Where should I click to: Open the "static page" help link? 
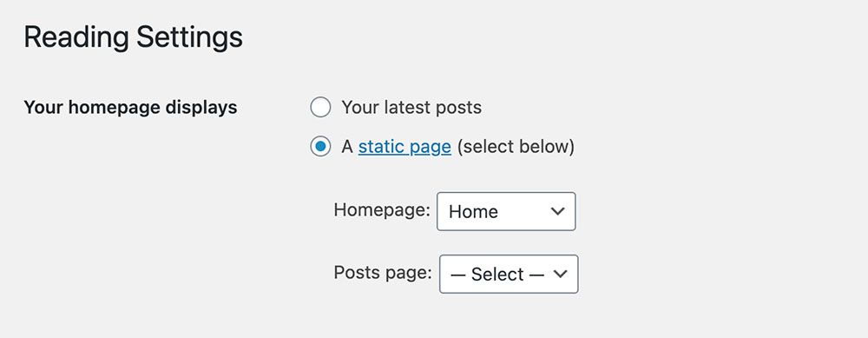[404, 147]
